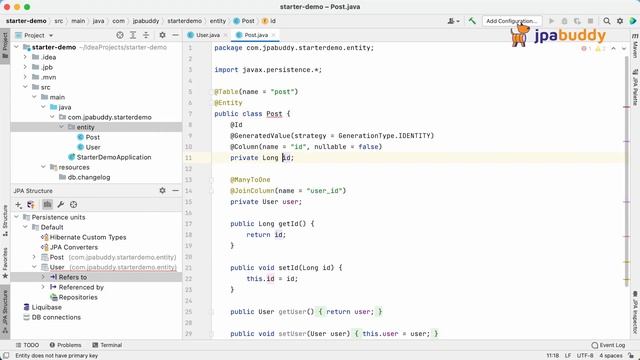Screen dimensions: 640x360
Task: Click Expand All in Project panel
Action: click(133, 35)
